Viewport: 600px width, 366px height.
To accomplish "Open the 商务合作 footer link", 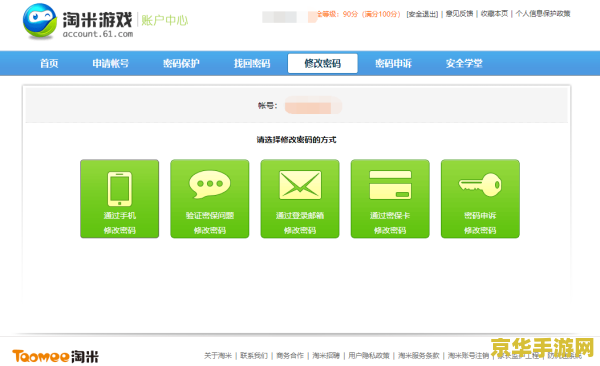I will click(x=290, y=356).
